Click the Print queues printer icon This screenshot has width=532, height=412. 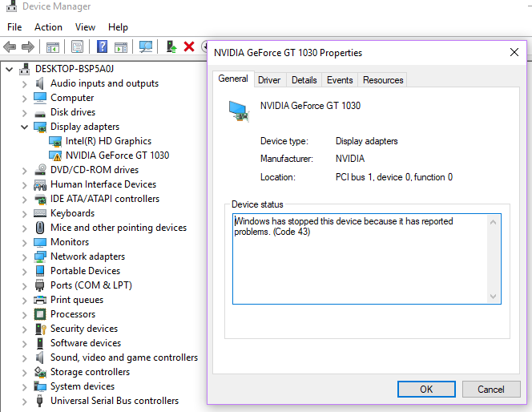[40, 300]
